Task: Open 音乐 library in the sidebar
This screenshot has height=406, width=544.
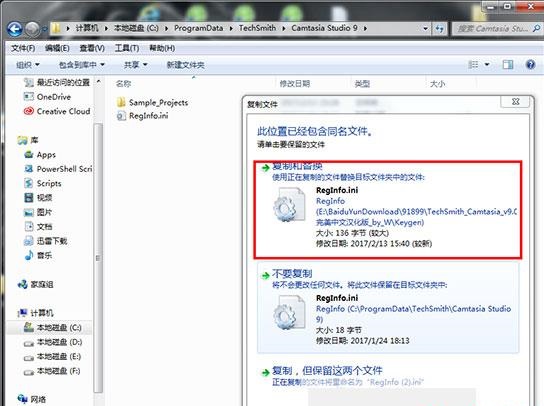Action: (x=38, y=255)
